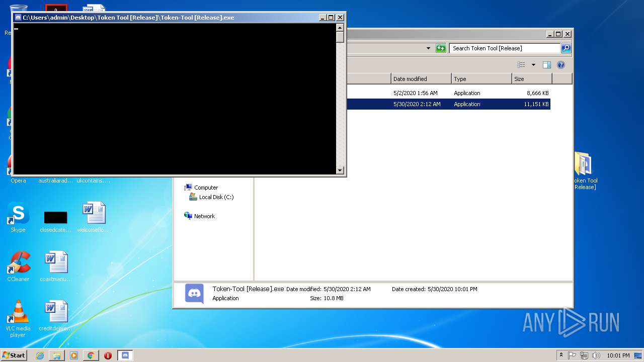
Task: Select the file dated 5/2/2020 1:56 AM
Action: (416, 93)
